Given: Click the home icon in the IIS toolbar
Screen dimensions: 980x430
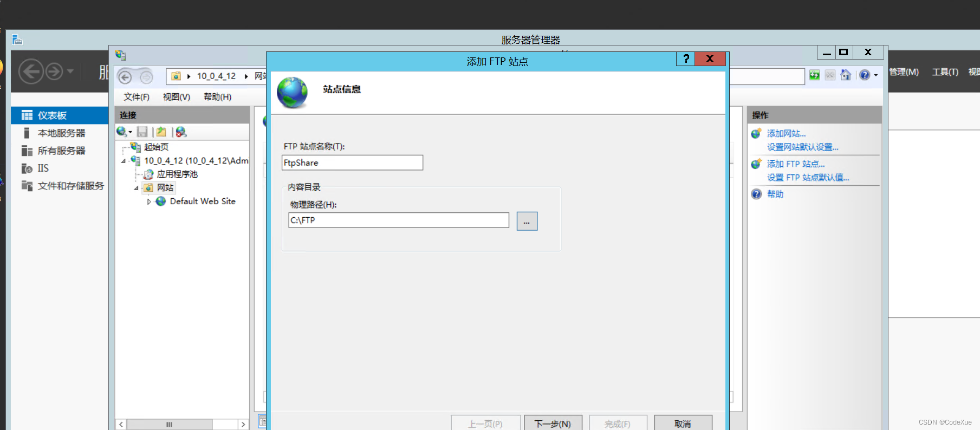Looking at the screenshot, I should click(846, 75).
